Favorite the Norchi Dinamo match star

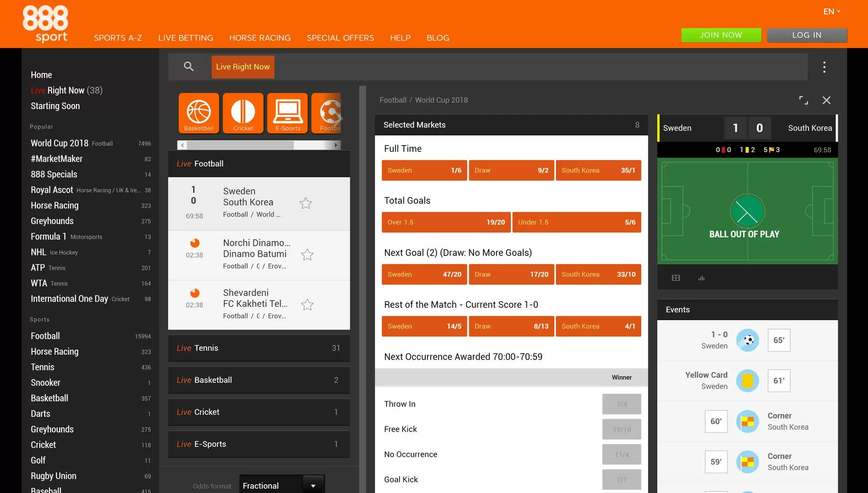pos(307,255)
